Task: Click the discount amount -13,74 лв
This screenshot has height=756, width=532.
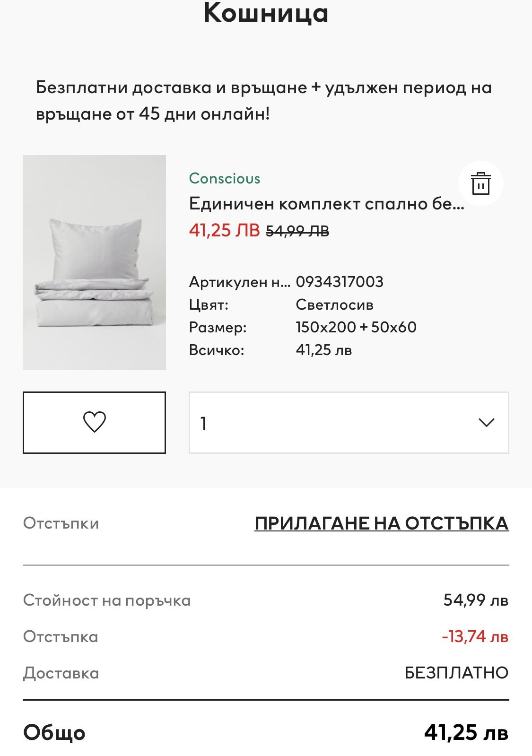Action: [x=475, y=636]
